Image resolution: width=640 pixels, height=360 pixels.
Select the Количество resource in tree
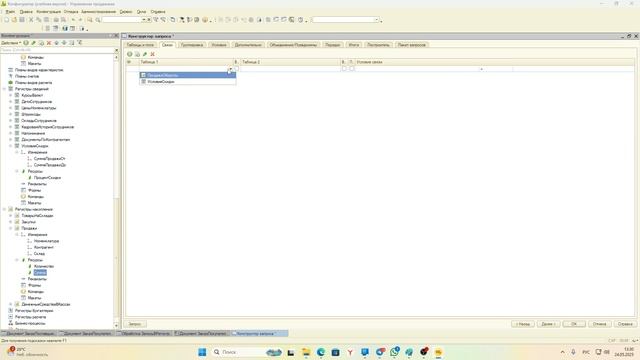(44, 266)
